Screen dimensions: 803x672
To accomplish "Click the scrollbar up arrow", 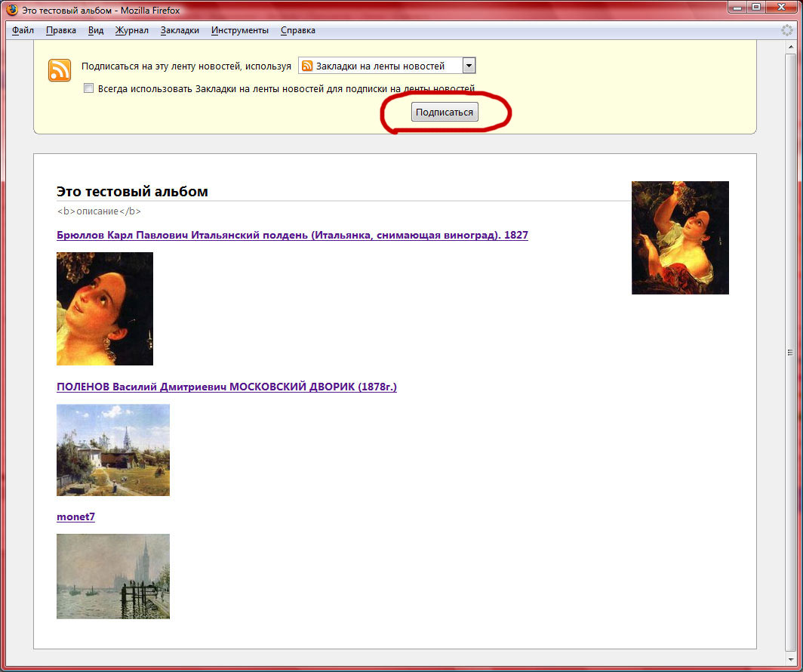I will (x=790, y=47).
